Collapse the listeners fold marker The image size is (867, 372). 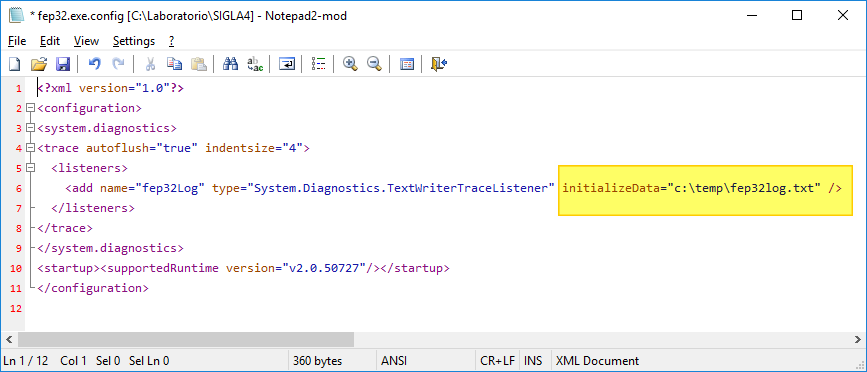point(30,168)
